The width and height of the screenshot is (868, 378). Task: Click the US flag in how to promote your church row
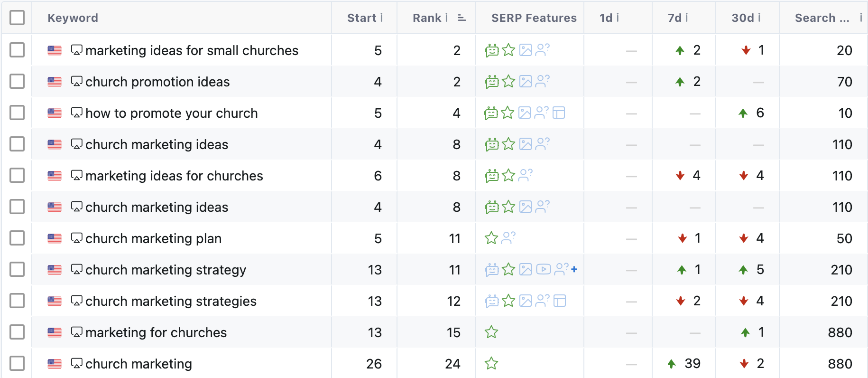coord(55,113)
